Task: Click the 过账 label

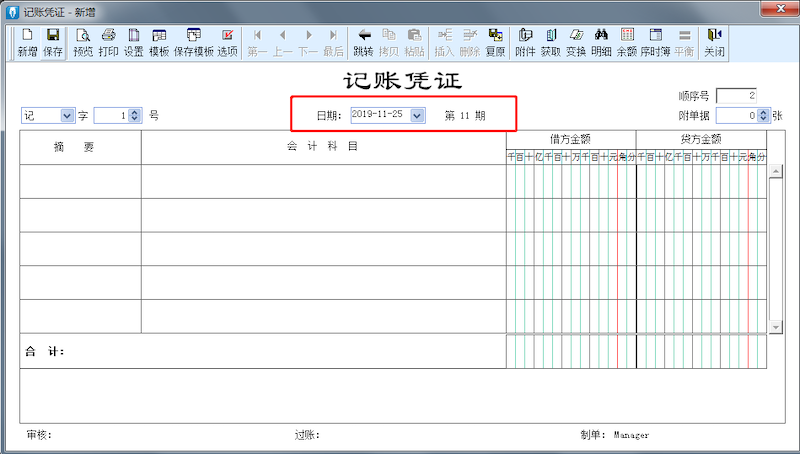Action: (307, 435)
